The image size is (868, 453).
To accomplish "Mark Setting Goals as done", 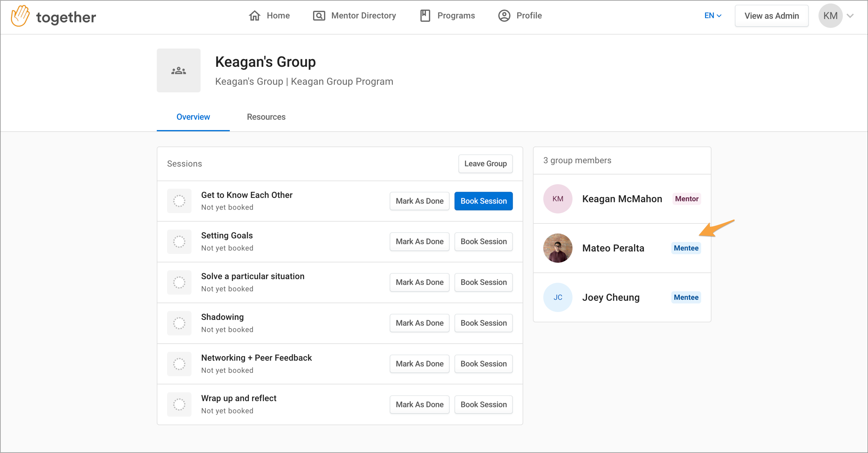I will (x=419, y=242).
